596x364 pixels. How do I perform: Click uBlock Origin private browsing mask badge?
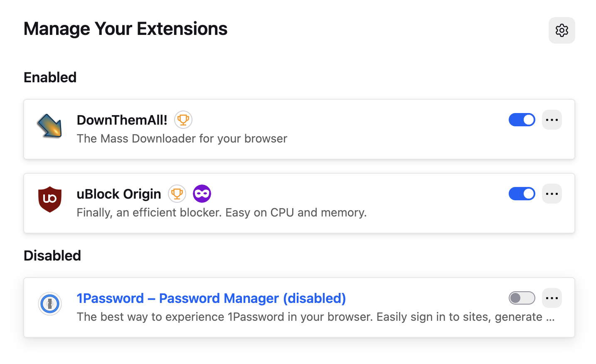pyautogui.click(x=202, y=194)
